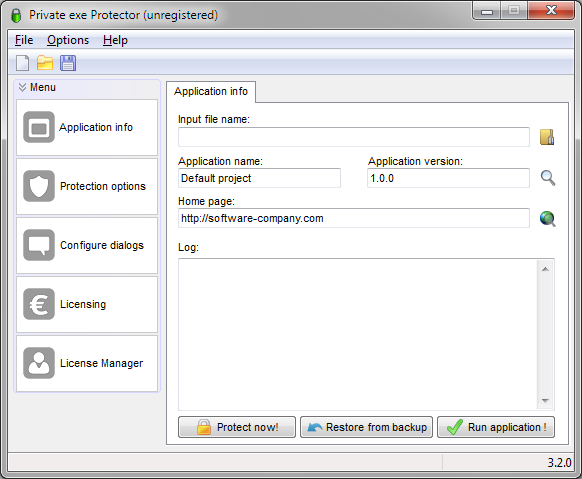The height and width of the screenshot is (479, 582).
Task: Open the Options menu
Action: point(68,40)
